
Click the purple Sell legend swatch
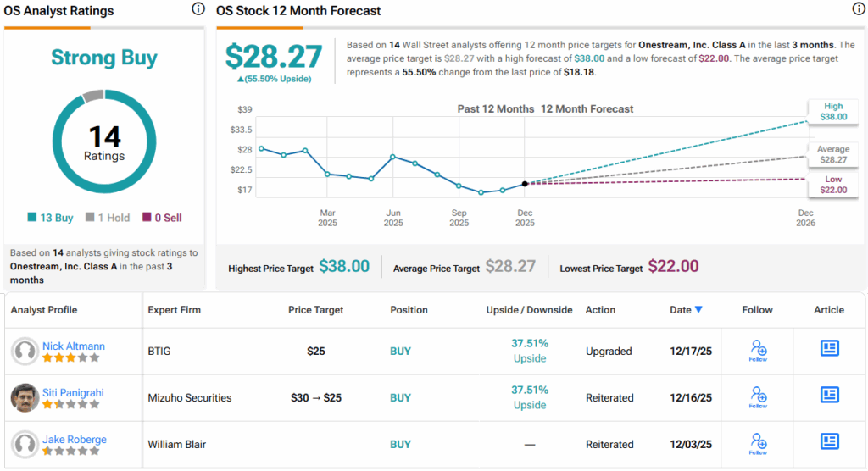point(147,218)
